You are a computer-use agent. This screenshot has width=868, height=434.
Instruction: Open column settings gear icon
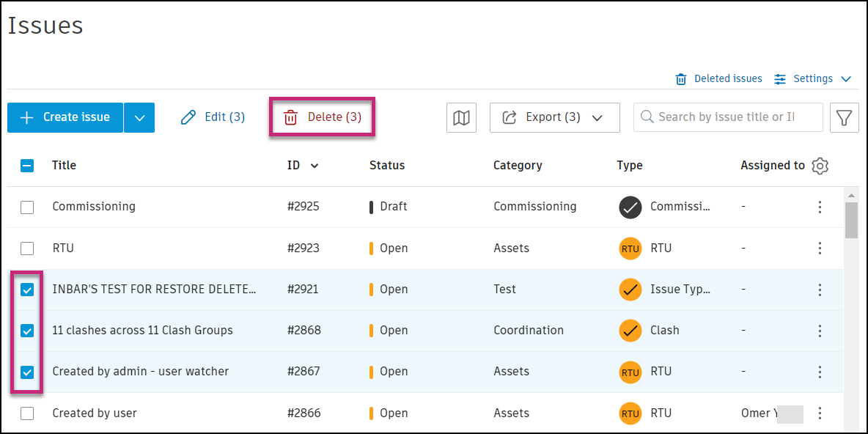[x=820, y=166]
